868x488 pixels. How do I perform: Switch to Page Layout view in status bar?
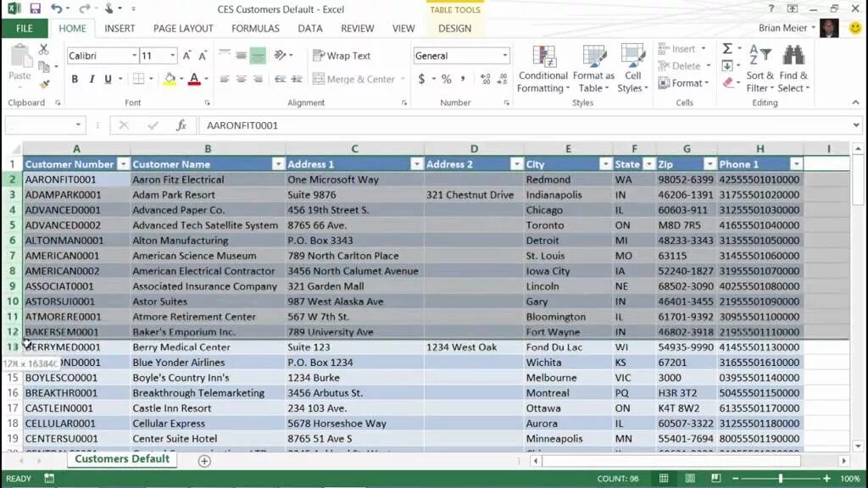click(690, 478)
